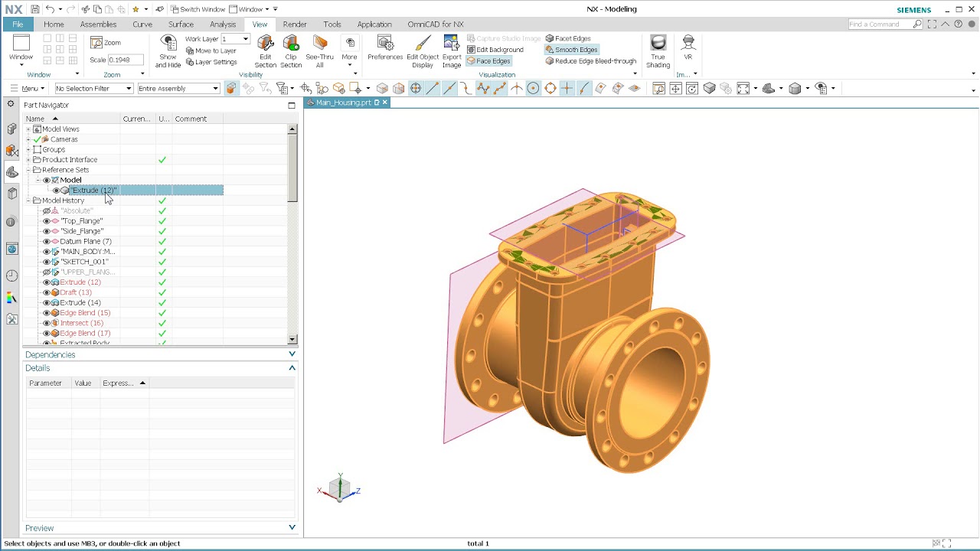This screenshot has width=980, height=551.
Task: Open the OmniCAD for NX tab
Action: [436, 24]
